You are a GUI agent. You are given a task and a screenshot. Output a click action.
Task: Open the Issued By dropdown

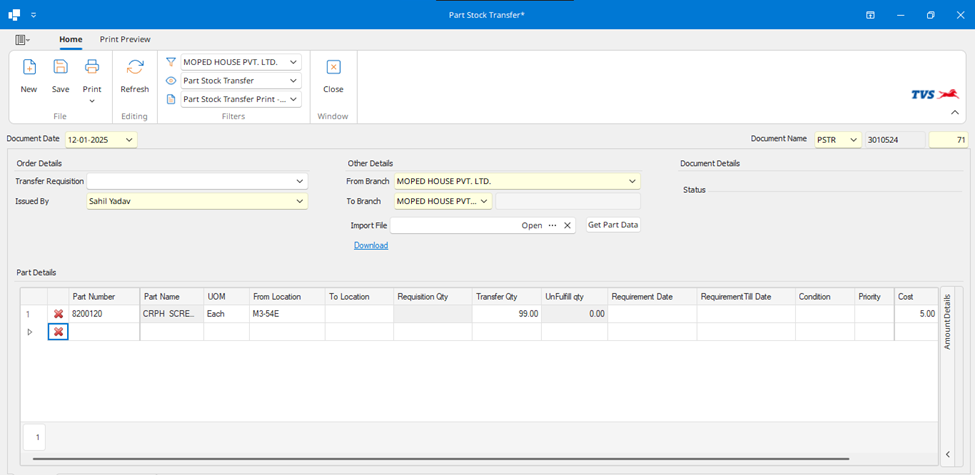point(300,201)
